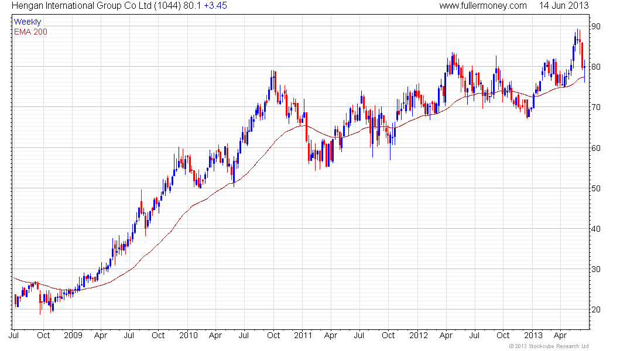Click the 2009 label on time axis
Viewport: 644px width, 351px height.
point(73,336)
